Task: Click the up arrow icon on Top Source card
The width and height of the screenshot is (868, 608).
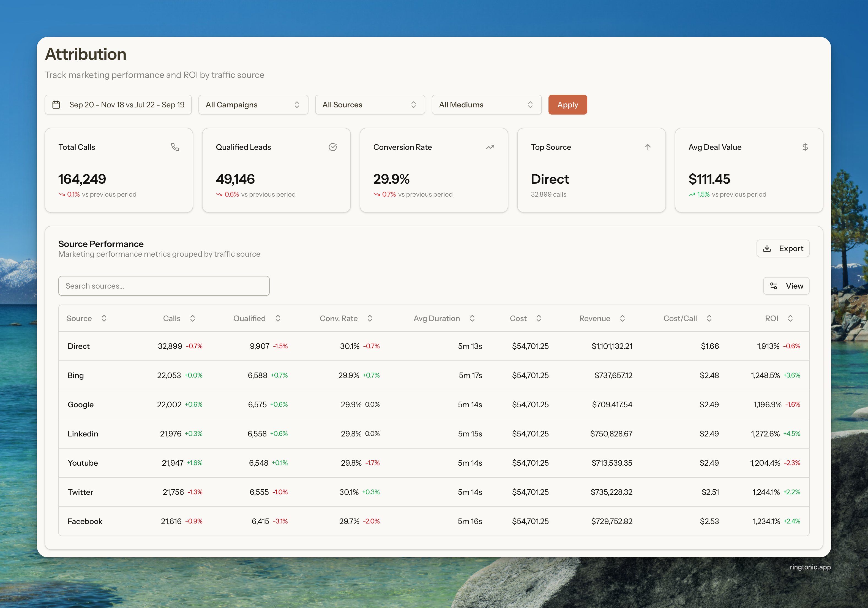Action: [x=647, y=147]
